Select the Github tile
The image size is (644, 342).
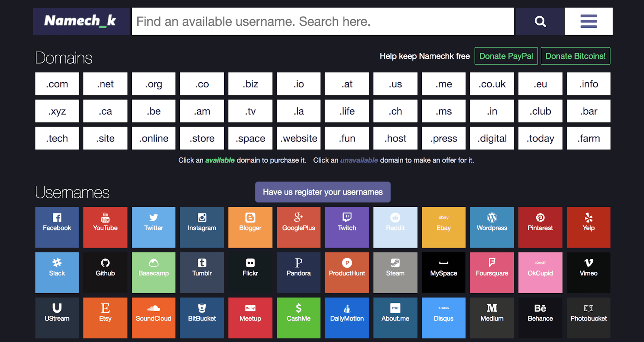pos(105,272)
